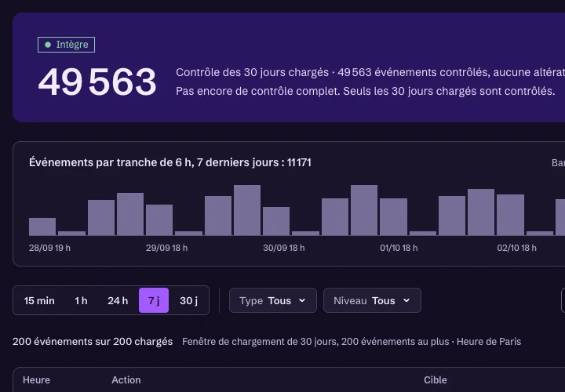Viewport: 565px width, 392px height.
Task: Open the Niveau Tous dropdown
Action: pyautogui.click(x=372, y=300)
